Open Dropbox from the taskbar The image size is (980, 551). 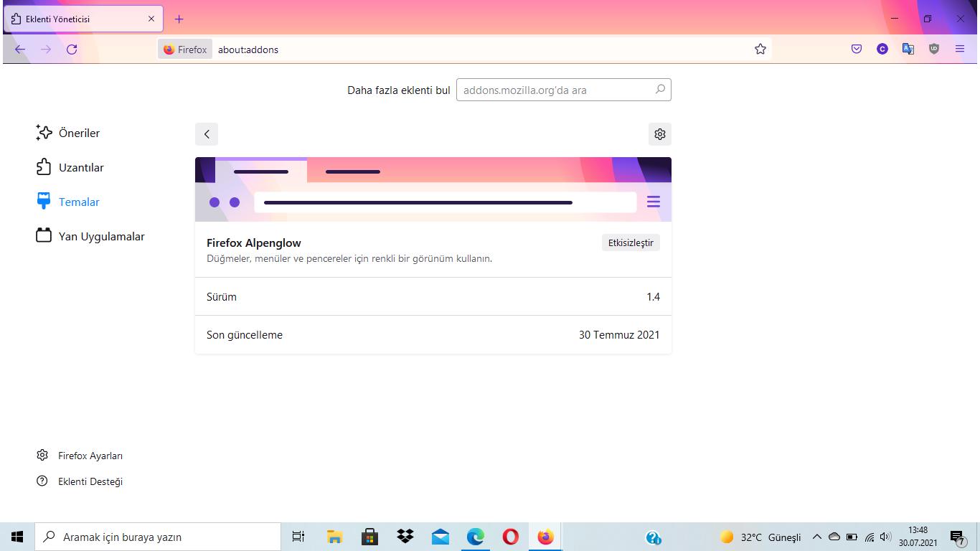pyautogui.click(x=405, y=537)
